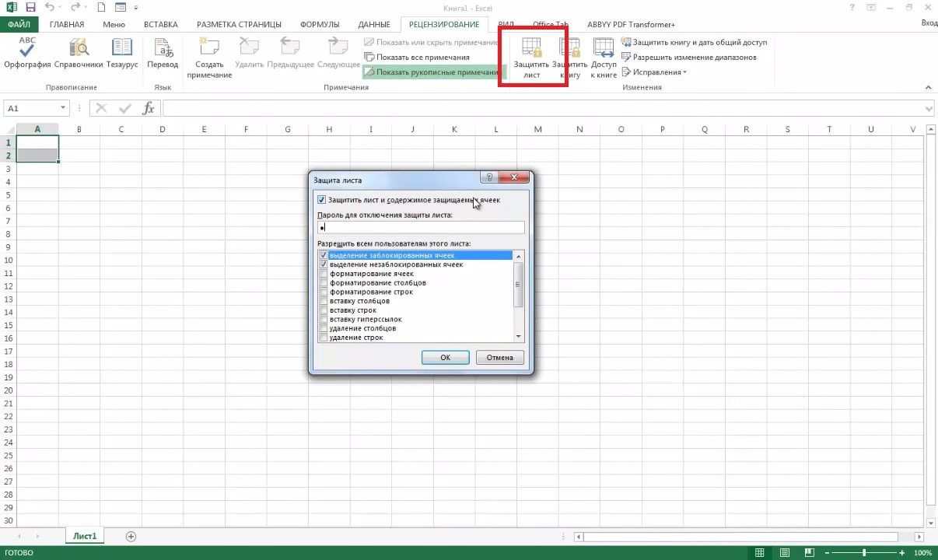Open the ФОРМУЛЫ ribbon tab
The height and width of the screenshot is (560, 938).
(319, 24)
